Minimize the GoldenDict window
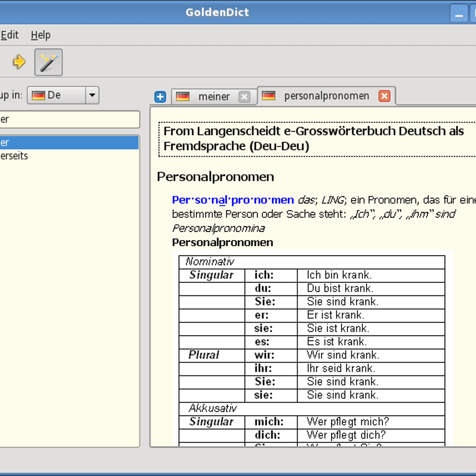This screenshot has width=476, height=476. 459,13
